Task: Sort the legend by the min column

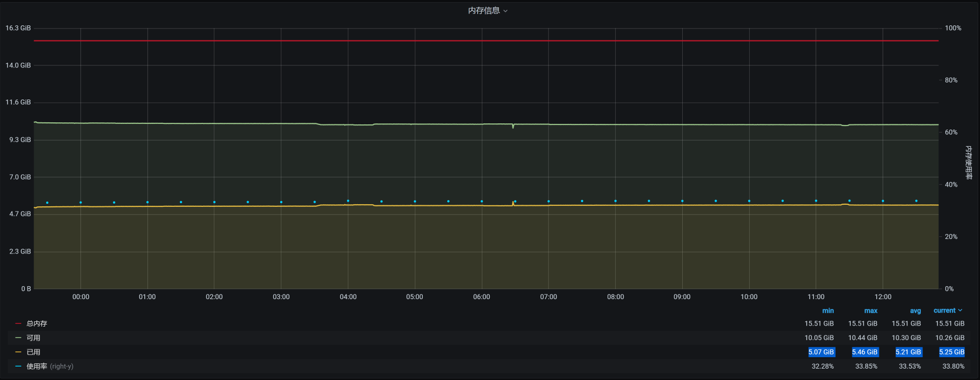Action: pyautogui.click(x=827, y=311)
